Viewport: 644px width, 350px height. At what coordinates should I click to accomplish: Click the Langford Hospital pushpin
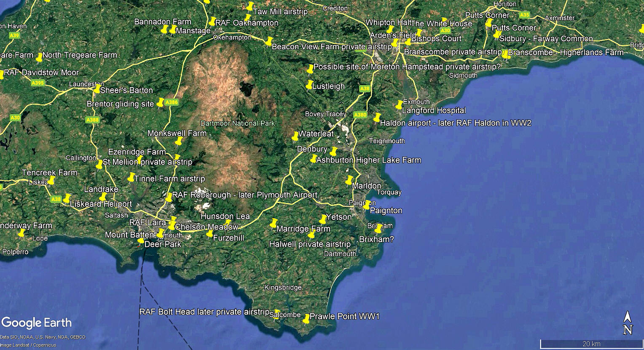[x=400, y=105]
